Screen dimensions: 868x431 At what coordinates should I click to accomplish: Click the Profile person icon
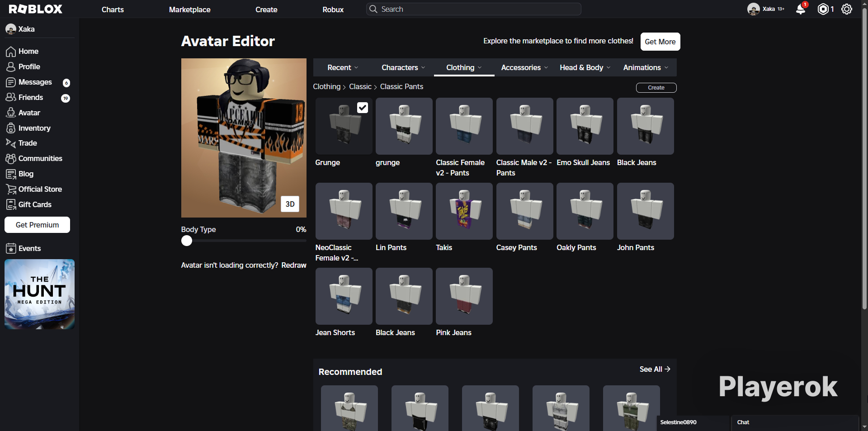tap(11, 67)
